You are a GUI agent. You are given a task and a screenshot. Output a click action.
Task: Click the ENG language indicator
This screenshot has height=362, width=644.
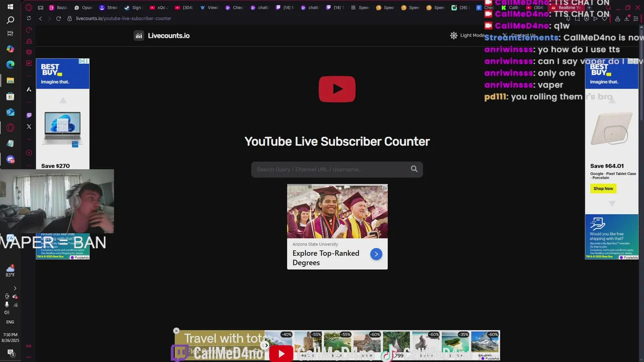[x=10, y=322]
